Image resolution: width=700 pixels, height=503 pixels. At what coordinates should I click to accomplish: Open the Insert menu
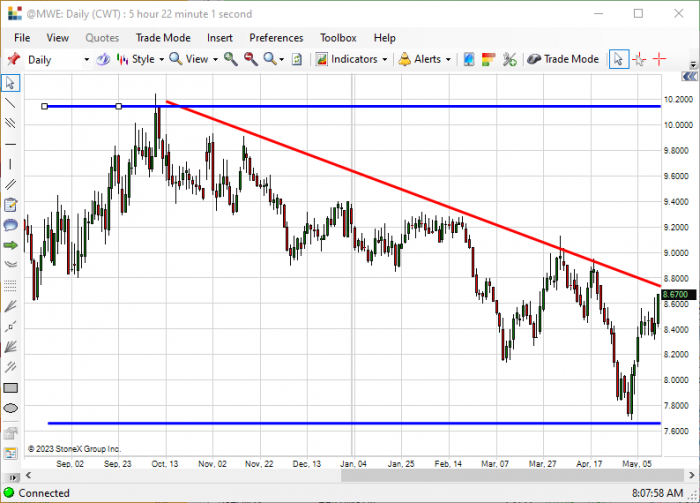[x=220, y=38]
